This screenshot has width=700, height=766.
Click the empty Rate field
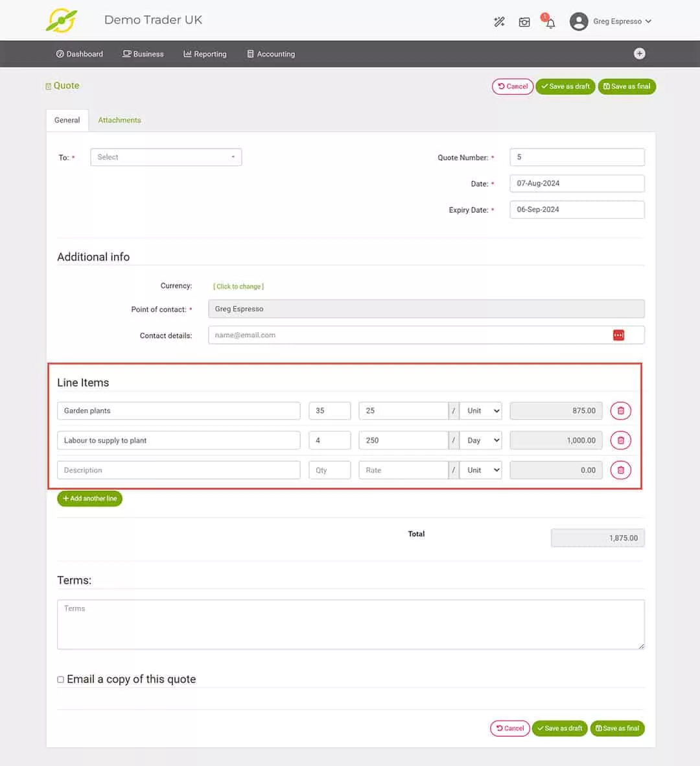click(x=403, y=470)
